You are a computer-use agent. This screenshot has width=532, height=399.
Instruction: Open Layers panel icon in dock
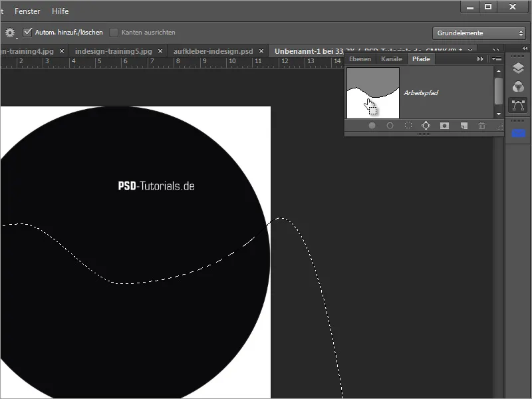click(x=518, y=68)
